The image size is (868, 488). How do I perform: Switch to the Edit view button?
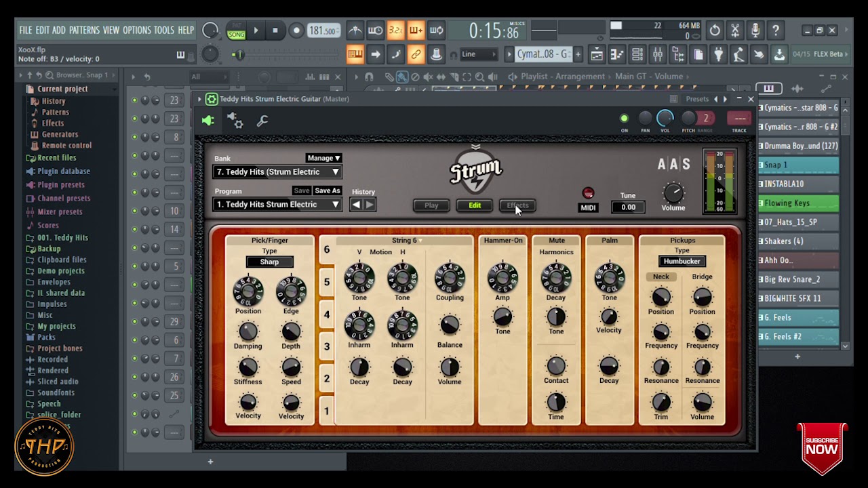475,205
